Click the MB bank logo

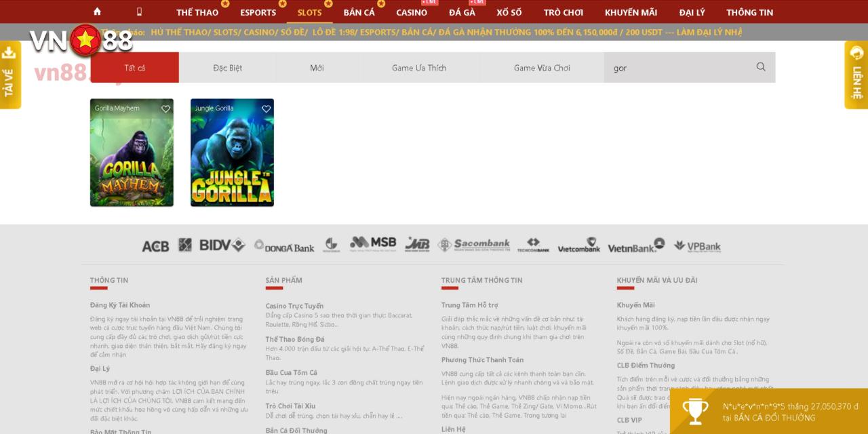(x=417, y=244)
